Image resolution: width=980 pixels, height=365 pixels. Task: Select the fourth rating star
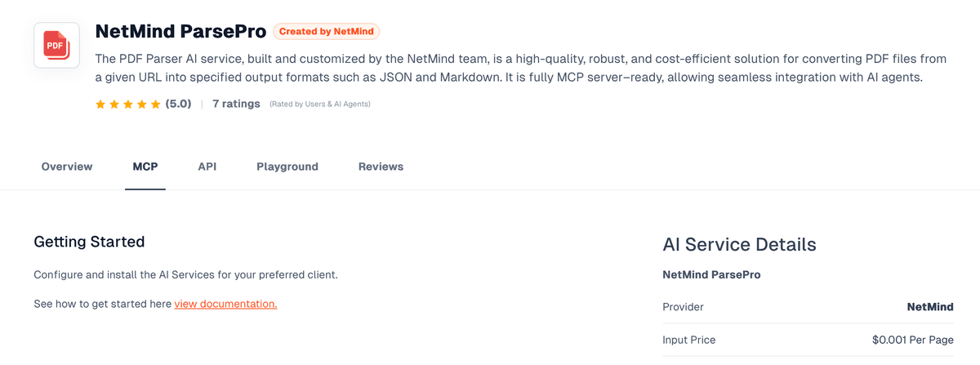click(142, 105)
